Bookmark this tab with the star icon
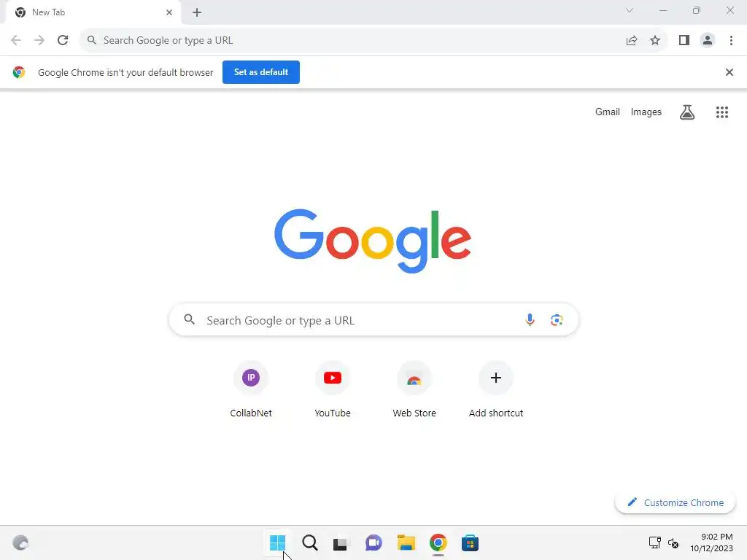 (x=655, y=41)
